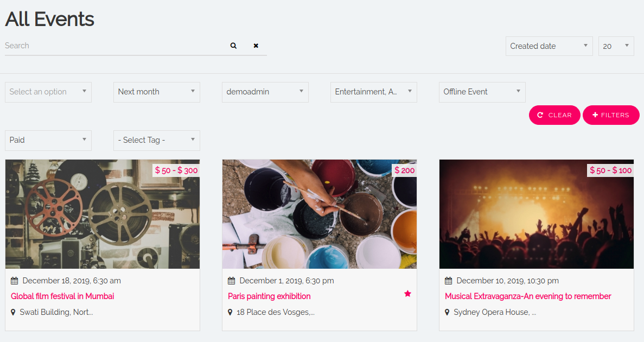Open the Offline Event type dropdown
The height and width of the screenshot is (342, 644).
(482, 92)
